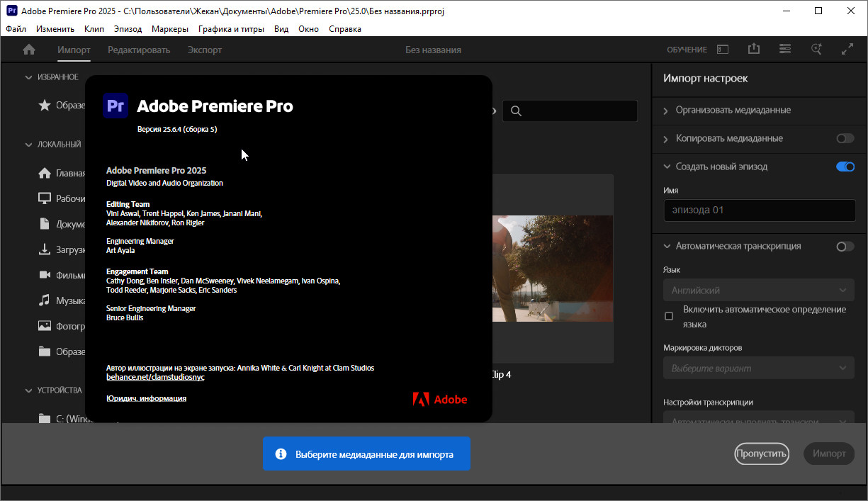Open the Films folder camera icon
Viewport: 868px width, 501px height.
(x=45, y=275)
